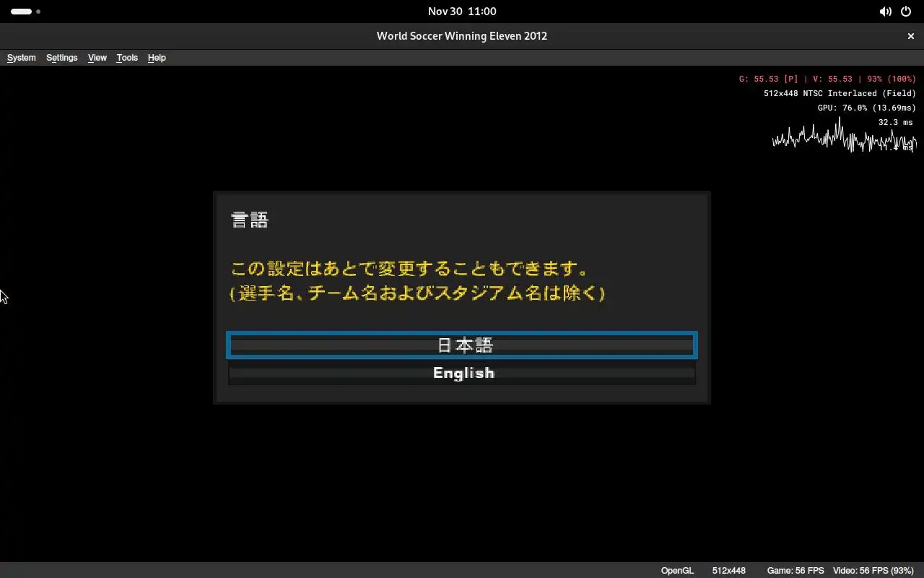
Task: Open the Nov 30 11:00 clock calendar
Action: 462,12
